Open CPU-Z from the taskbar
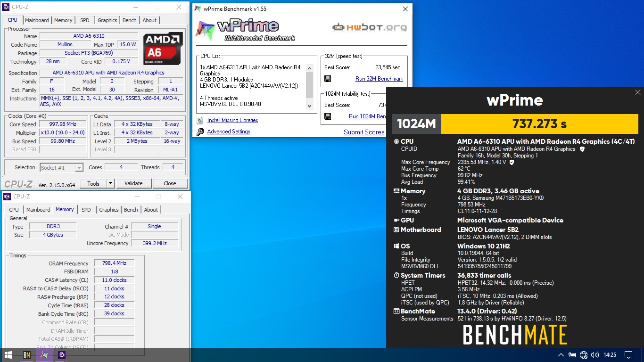The height and width of the screenshot is (362, 644). (x=61, y=355)
